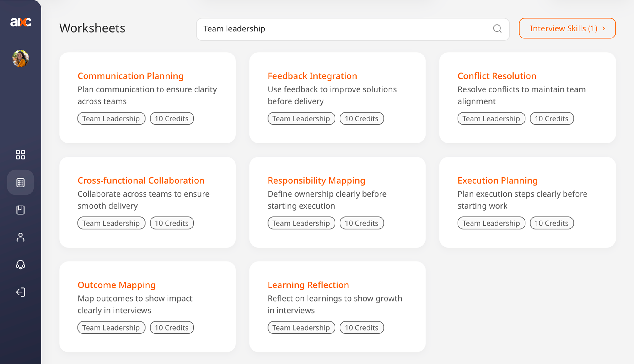Toggle Team Leadership tag on Learning Reflection
This screenshot has height=364, width=634.
point(301,328)
